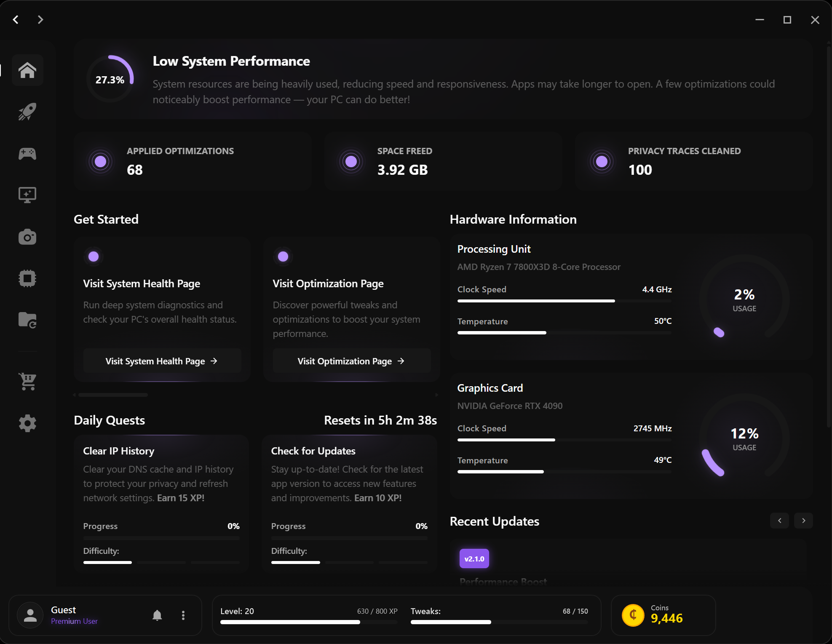Open Settings with the gear icon
Viewport: 832px width, 644px height.
[27, 423]
